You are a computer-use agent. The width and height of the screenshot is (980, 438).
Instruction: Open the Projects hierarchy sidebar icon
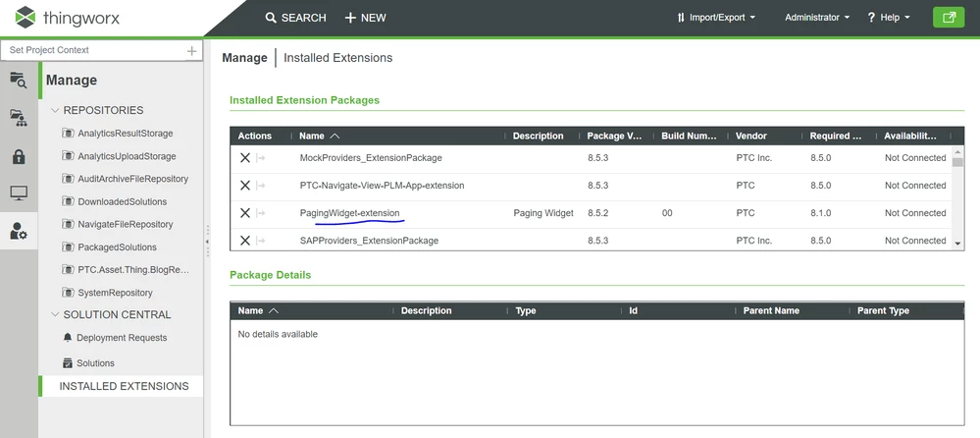click(19, 118)
